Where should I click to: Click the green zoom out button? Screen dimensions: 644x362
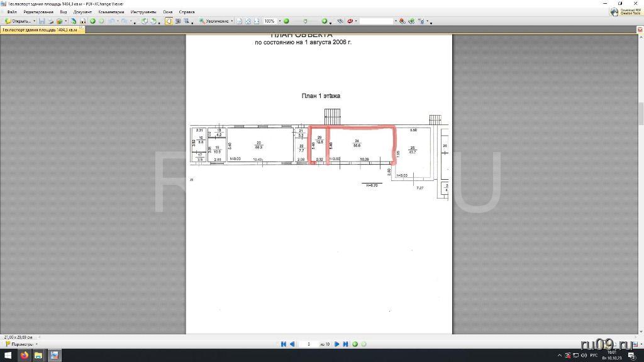(286, 21)
